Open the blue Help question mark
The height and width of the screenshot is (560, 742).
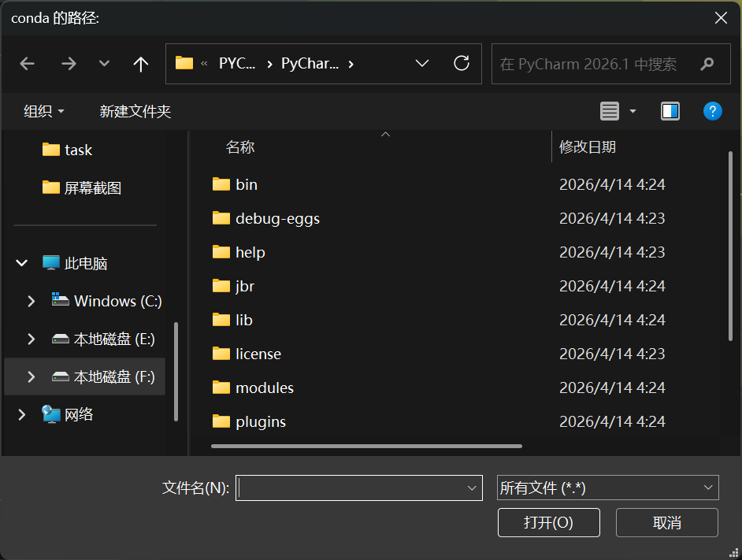(x=712, y=111)
